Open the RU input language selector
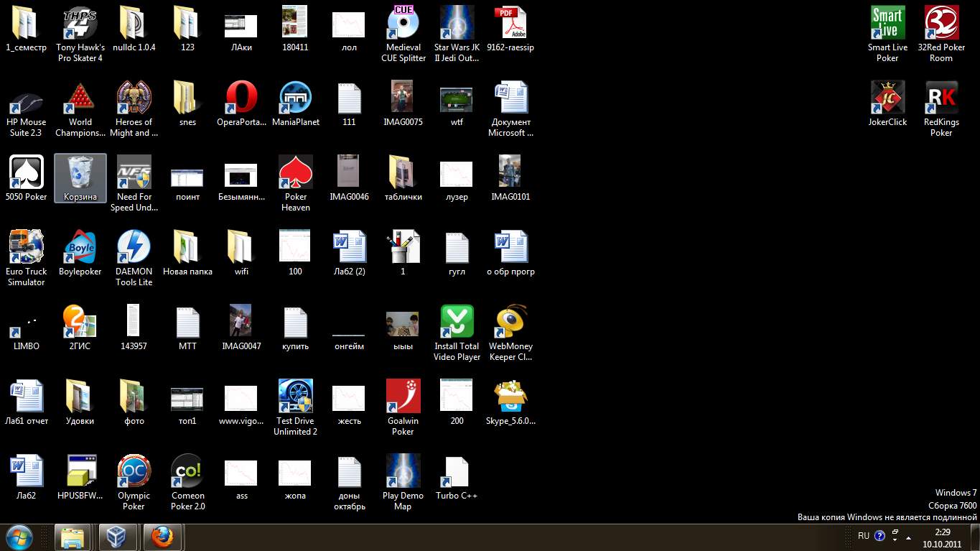The height and width of the screenshot is (551, 980). 863,536
